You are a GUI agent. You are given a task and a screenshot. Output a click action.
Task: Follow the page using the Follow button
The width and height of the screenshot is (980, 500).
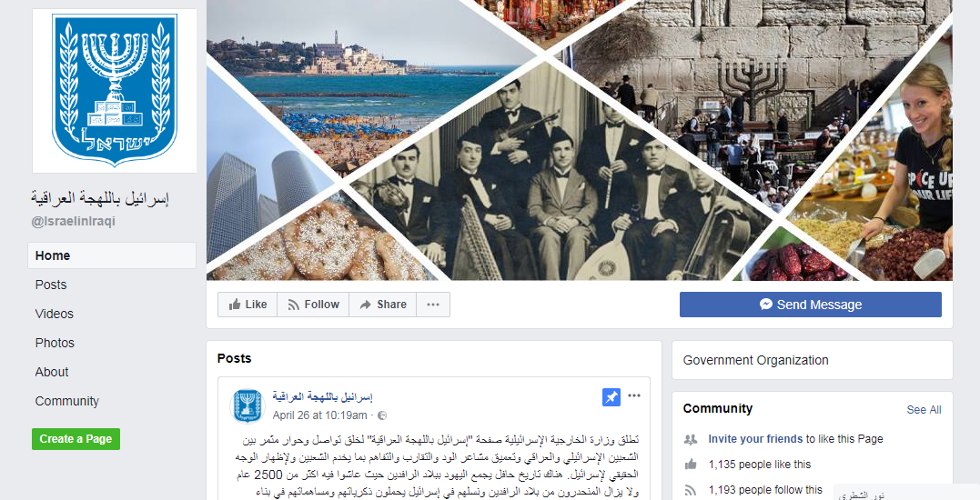(313, 305)
